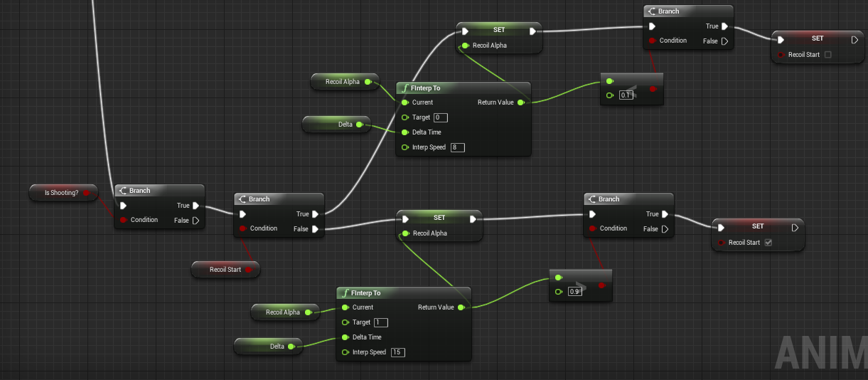Edit Interp Speed field showing 15

coord(397,352)
